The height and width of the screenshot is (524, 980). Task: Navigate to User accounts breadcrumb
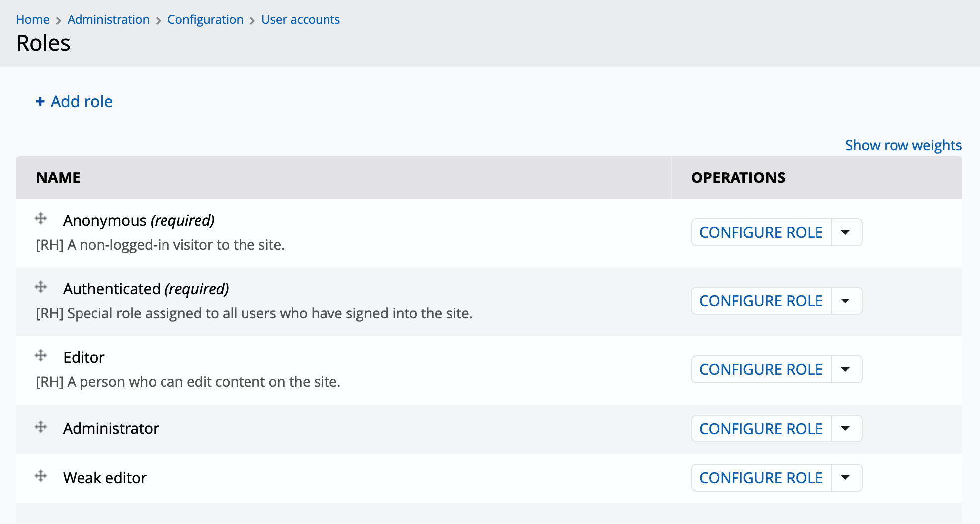[x=301, y=20]
